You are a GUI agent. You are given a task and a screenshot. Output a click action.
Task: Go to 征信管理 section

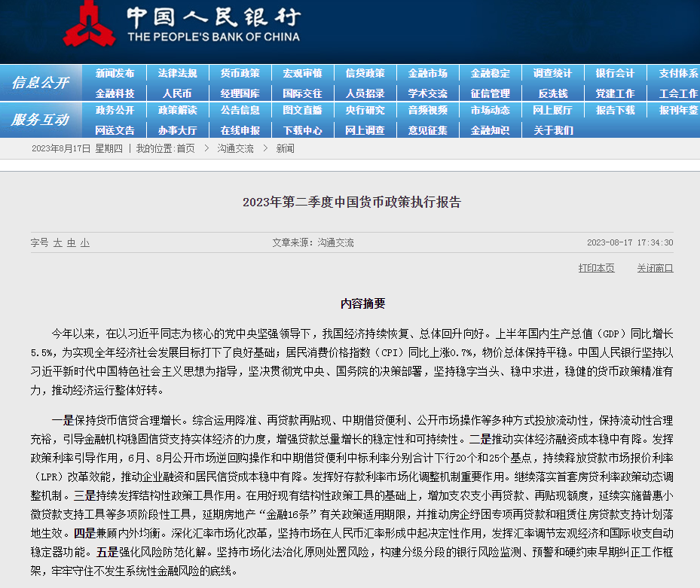click(490, 93)
